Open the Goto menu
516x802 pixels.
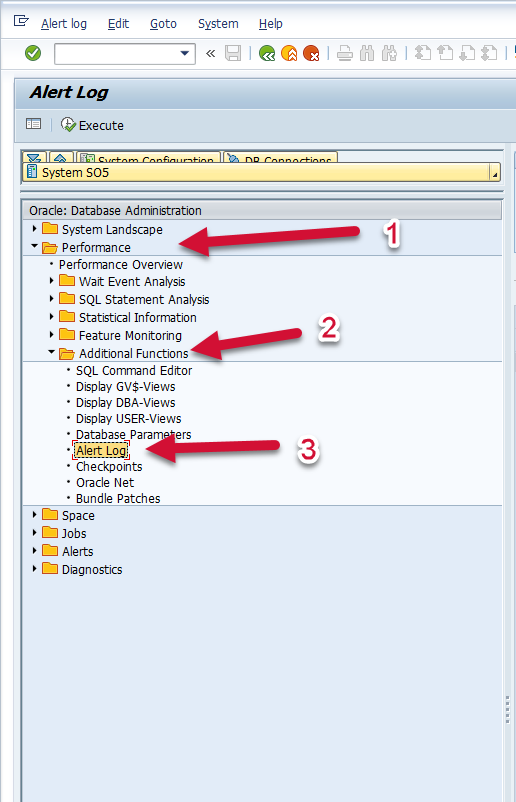pos(163,24)
